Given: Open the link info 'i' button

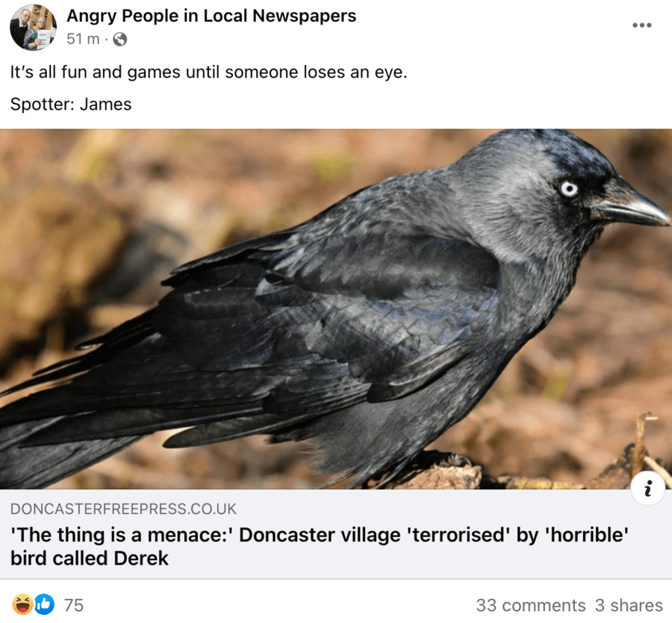Looking at the screenshot, I should coord(647,488).
